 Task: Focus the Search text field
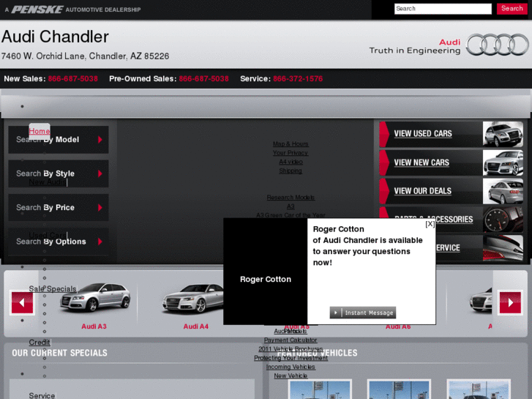tap(443, 9)
